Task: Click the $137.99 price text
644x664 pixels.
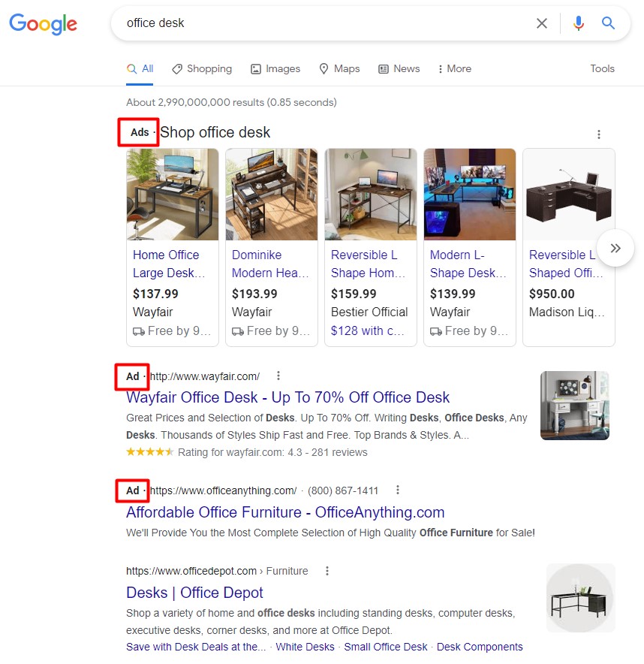Action: coord(155,294)
